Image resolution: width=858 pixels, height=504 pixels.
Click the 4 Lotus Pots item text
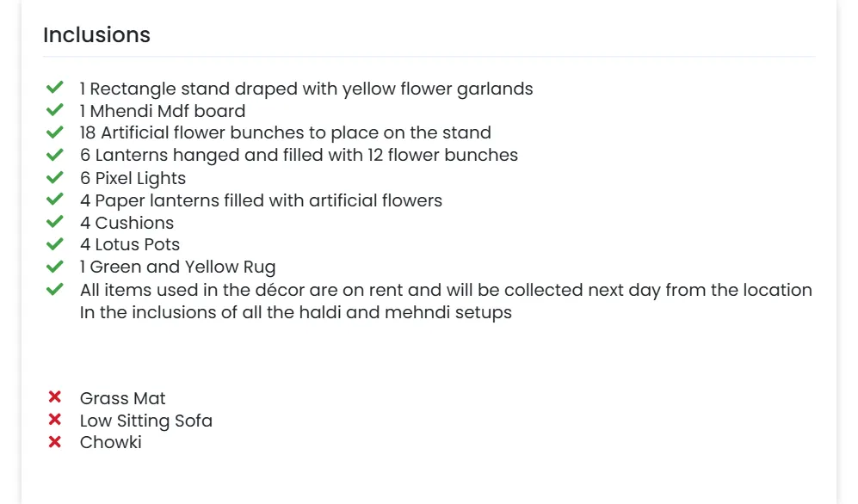click(129, 245)
